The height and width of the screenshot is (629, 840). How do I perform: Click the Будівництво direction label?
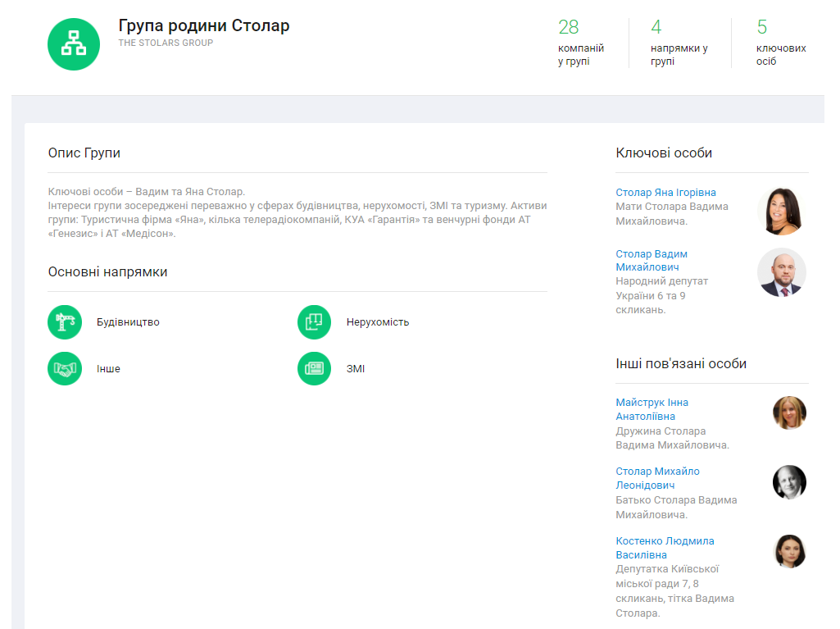128,322
